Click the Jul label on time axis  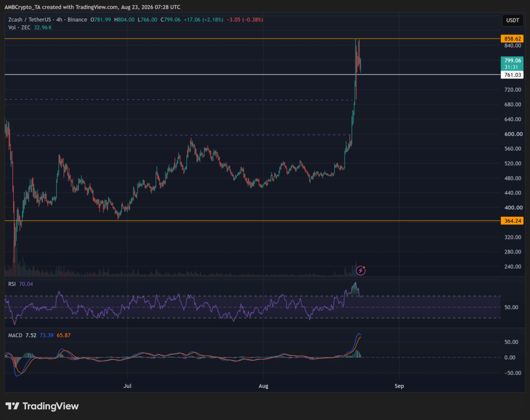[127, 386]
